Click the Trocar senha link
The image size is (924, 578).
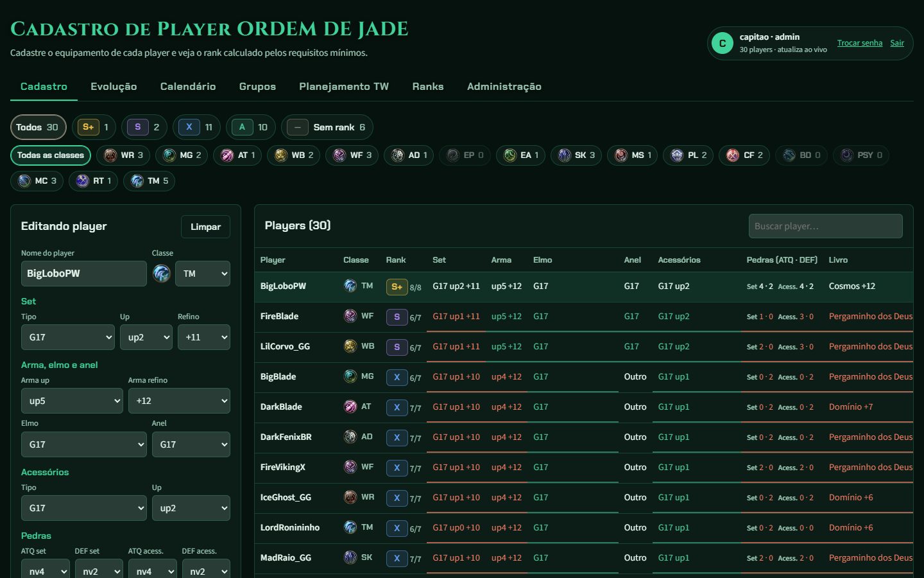pos(860,43)
